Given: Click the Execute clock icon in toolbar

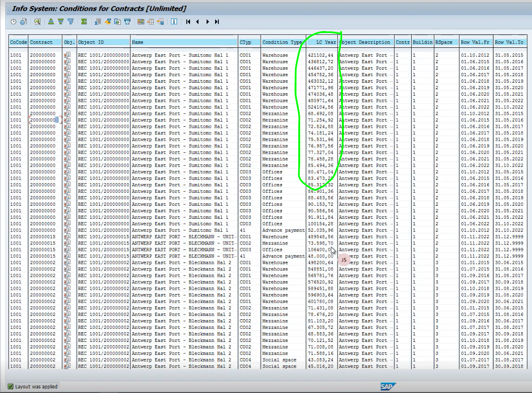Looking at the screenshot, I should 13,22.
